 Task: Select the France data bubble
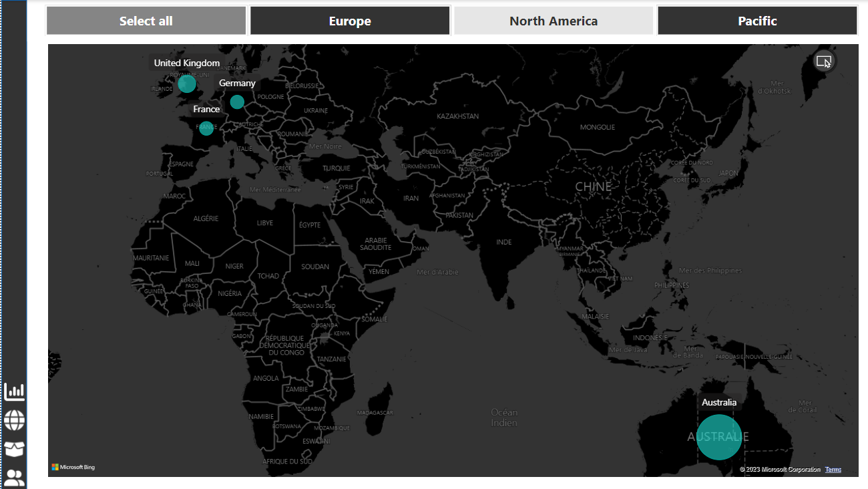[206, 128]
